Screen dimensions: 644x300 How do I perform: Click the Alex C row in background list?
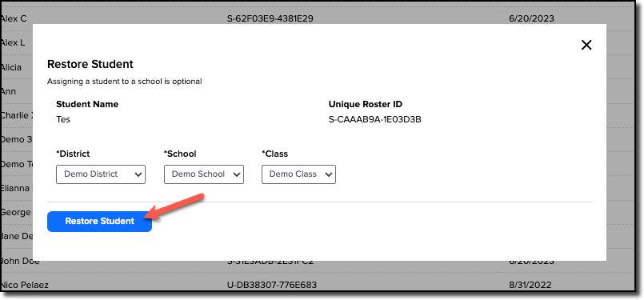13,18
